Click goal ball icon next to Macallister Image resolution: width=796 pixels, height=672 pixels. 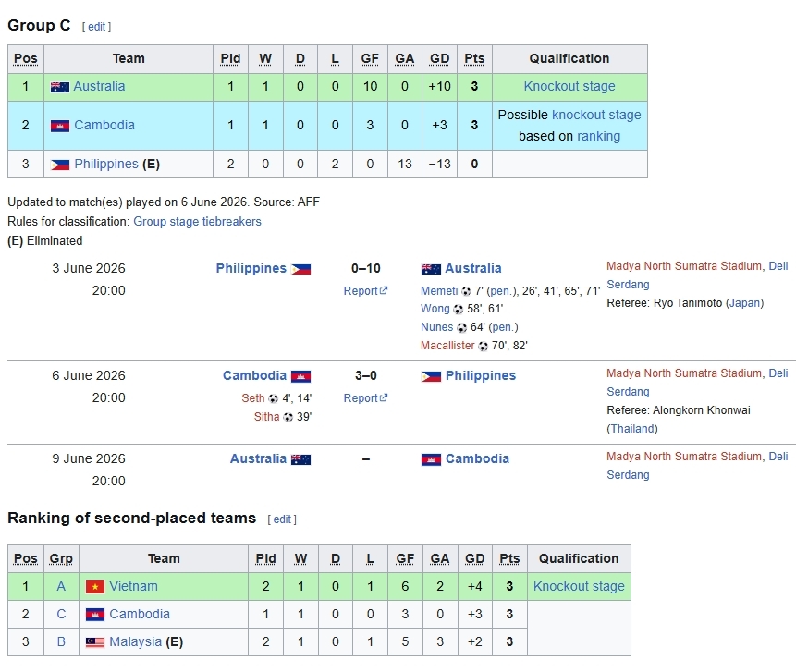click(x=483, y=346)
